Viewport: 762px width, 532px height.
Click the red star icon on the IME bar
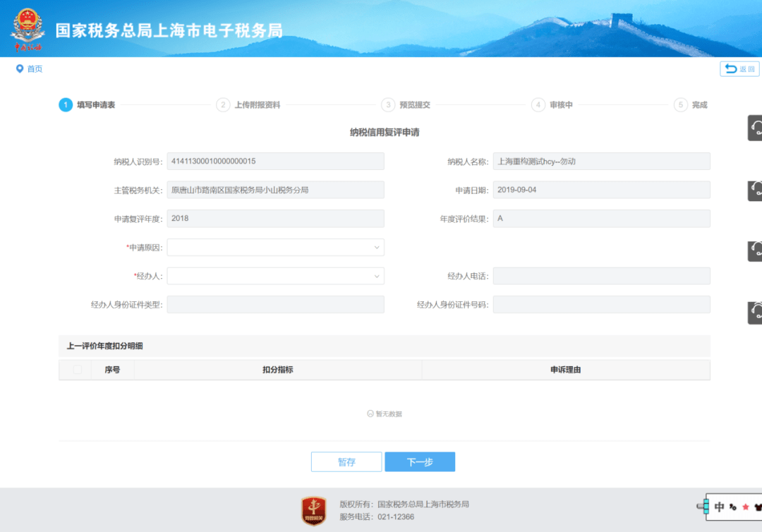point(746,507)
